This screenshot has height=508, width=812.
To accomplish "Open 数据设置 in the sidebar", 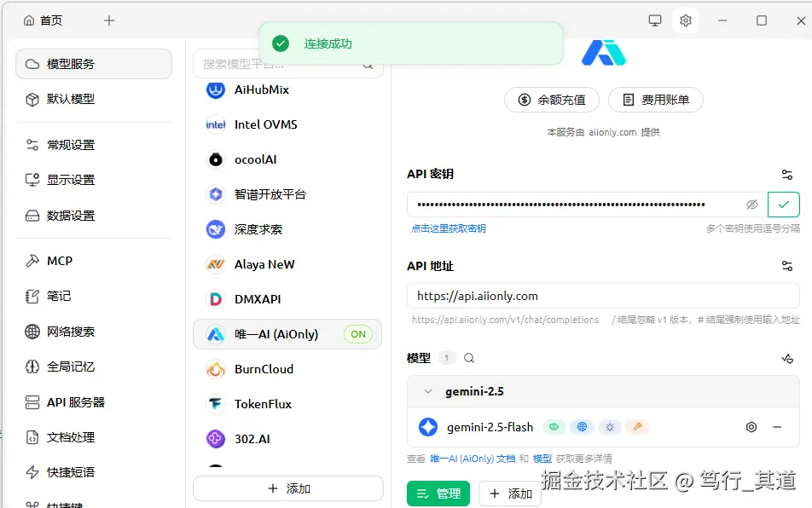I will point(94,216).
